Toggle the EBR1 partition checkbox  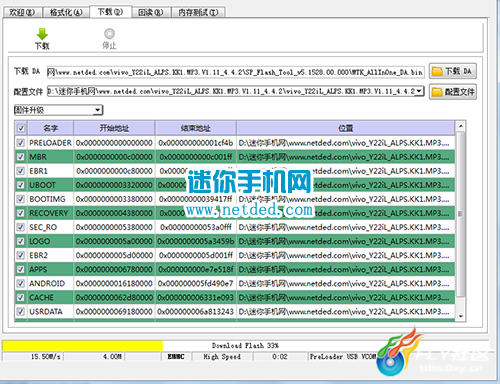(21, 171)
